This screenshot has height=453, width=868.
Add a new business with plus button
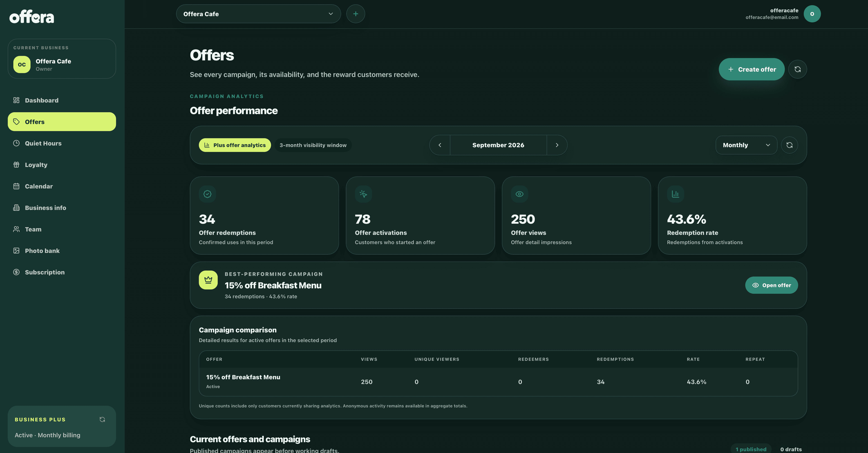[x=356, y=14]
